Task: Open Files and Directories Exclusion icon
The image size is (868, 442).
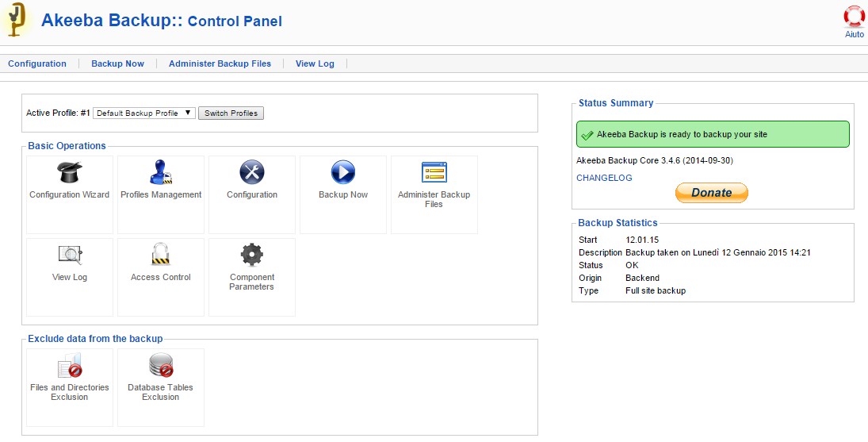Action: (70, 366)
